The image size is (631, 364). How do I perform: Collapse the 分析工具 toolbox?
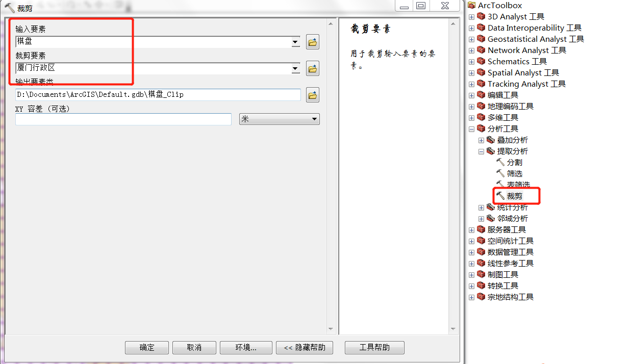[471, 129]
